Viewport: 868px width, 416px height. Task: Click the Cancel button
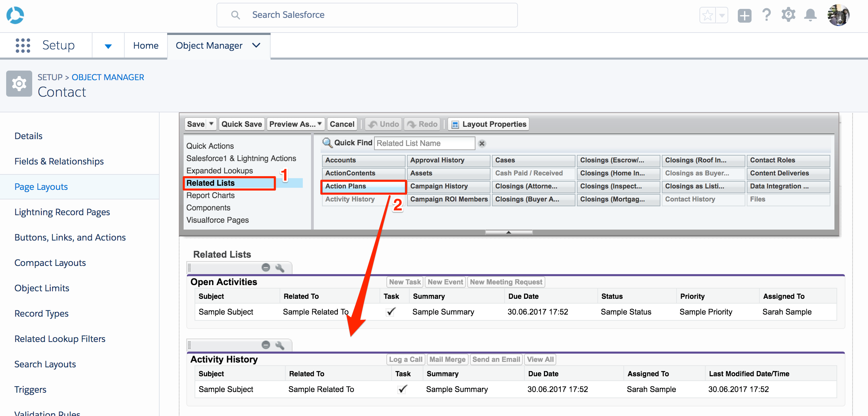[342, 124]
